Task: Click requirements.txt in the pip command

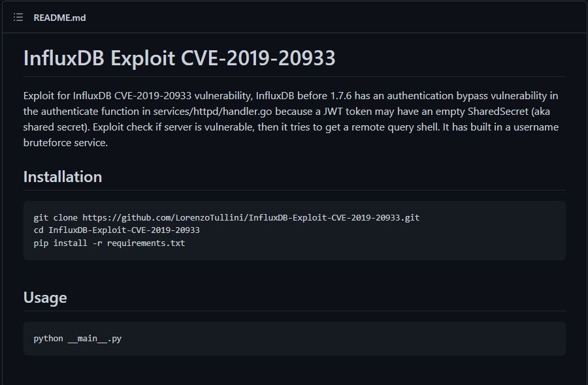Action: (146, 243)
